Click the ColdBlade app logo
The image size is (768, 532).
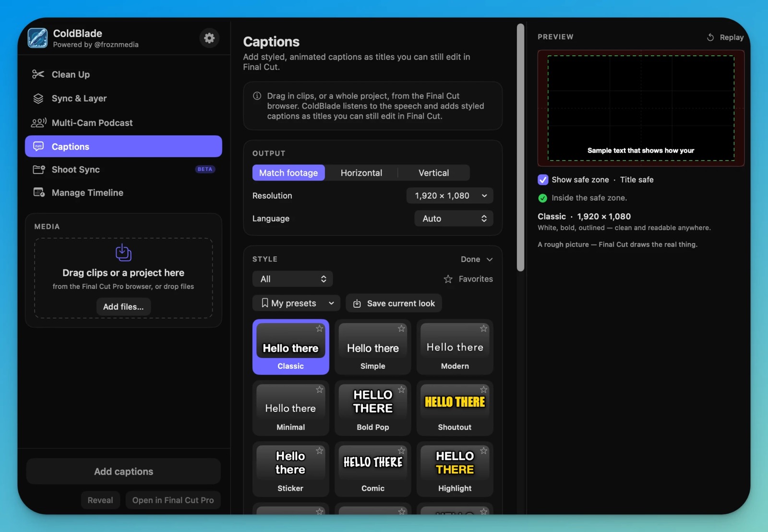tap(37, 38)
